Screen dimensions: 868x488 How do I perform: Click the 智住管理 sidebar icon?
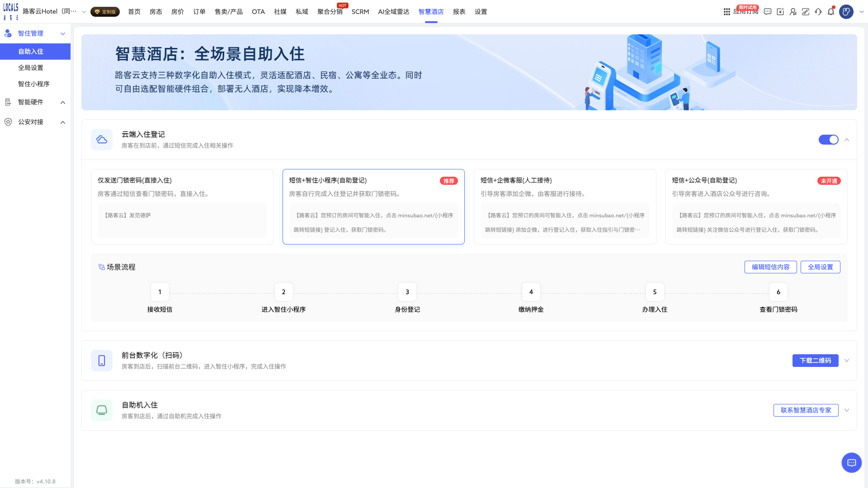tap(8, 33)
